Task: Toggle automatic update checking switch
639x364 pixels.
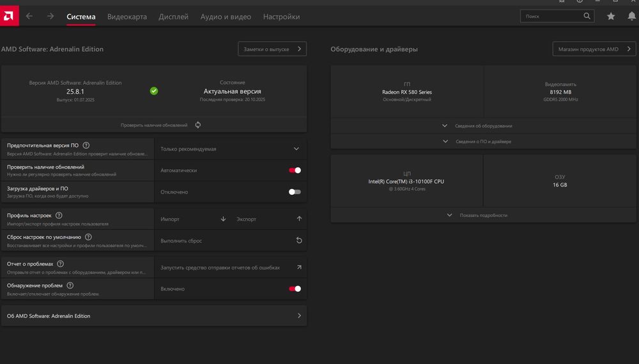Action: click(295, 171)
